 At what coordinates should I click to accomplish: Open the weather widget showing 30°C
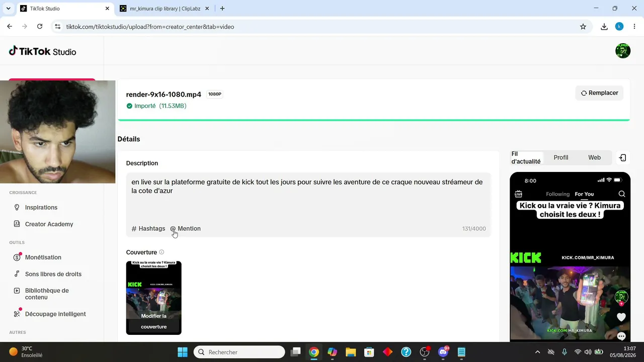tap(26, 352)
